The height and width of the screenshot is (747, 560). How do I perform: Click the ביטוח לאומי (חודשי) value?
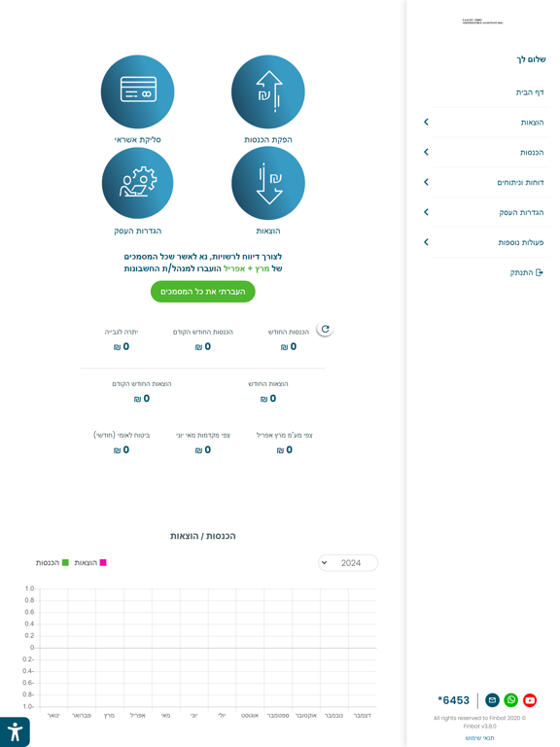tap(122, 450)
